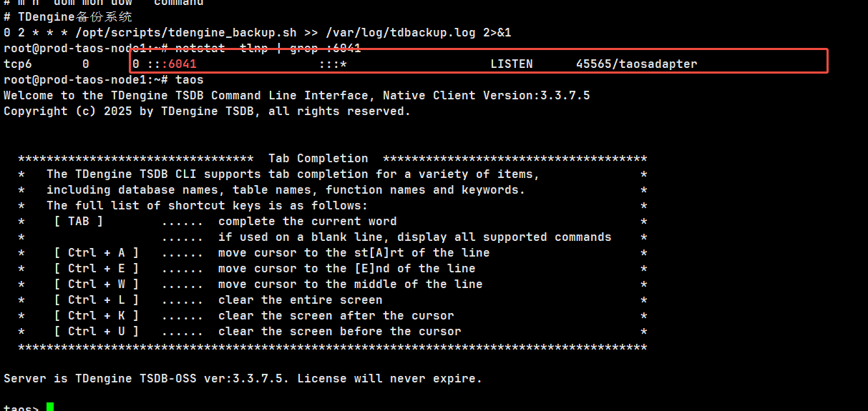Click the [ TAB ] shortcut key entry
868x411 pixels.
click(x=78, y=222)
